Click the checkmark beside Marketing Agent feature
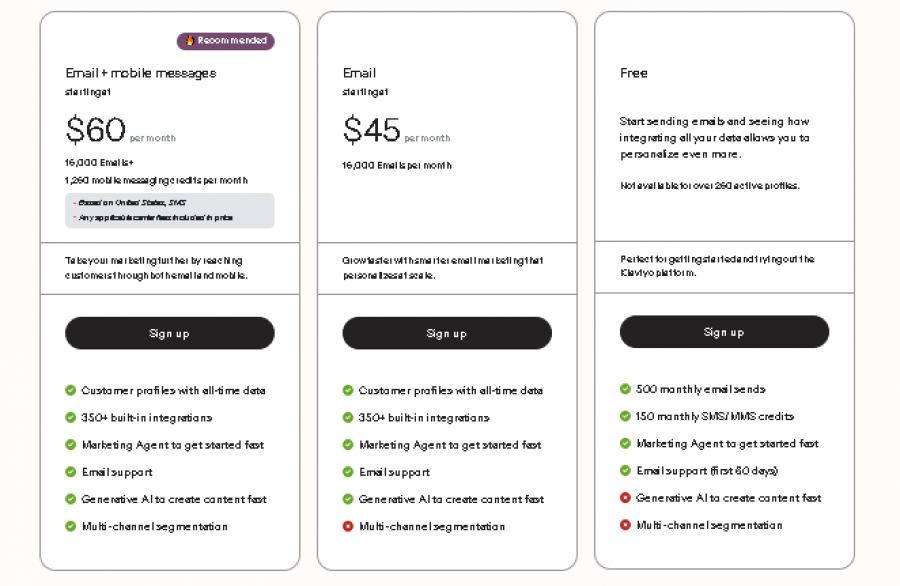The width and height of the screenshot is (900, 586). (70, 445)
